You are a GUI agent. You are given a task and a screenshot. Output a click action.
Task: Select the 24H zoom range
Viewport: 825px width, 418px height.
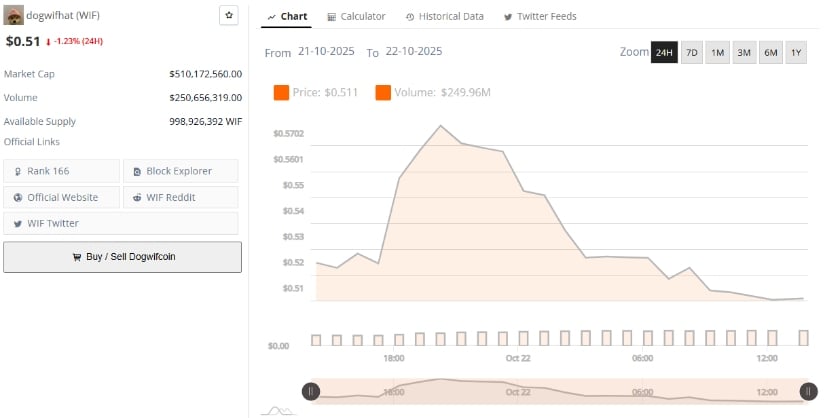click(664, 52)
